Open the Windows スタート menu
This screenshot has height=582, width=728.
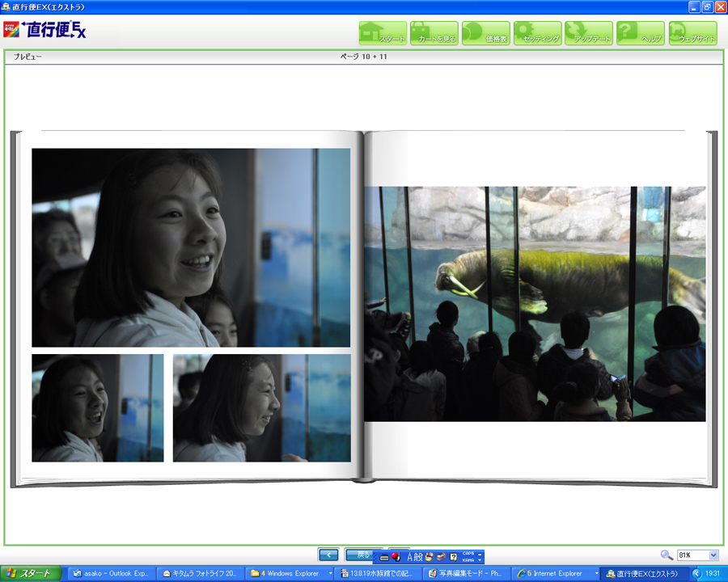31,573
